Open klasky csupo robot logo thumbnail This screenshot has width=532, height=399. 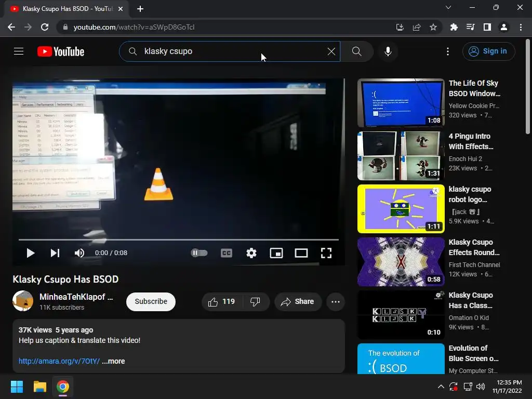tap(401, 209)
